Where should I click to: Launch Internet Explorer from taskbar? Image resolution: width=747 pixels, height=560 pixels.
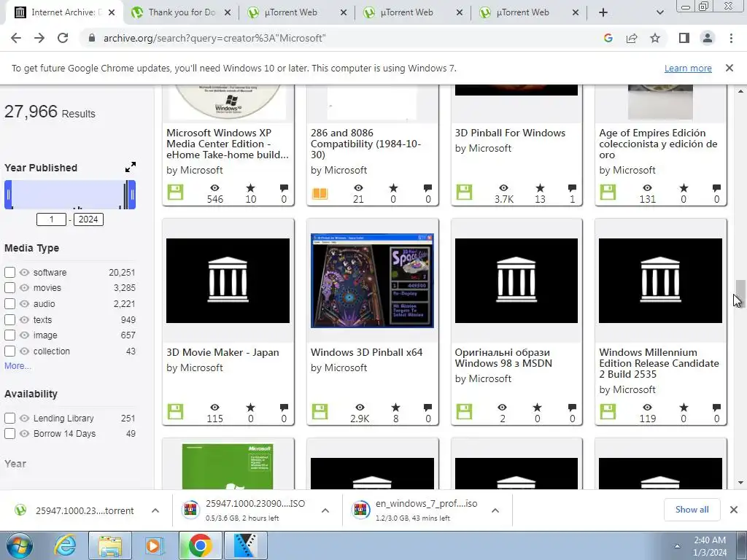65,545
